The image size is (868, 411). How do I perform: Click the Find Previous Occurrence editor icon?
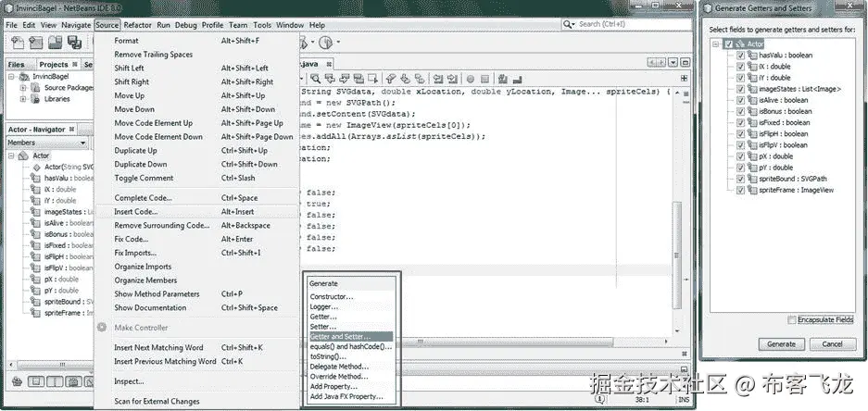[x=330, y=79]
